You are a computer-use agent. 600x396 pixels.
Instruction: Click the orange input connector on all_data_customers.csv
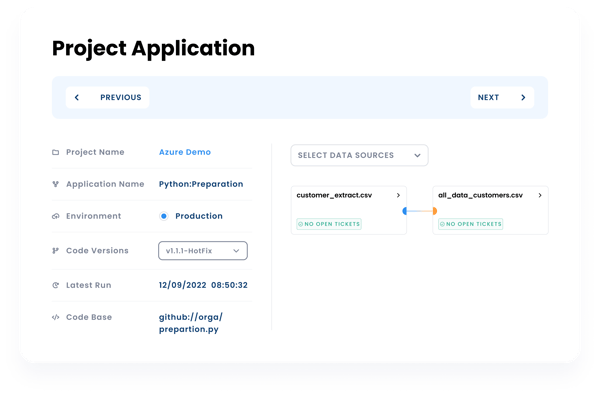click(x=435, y=211)
